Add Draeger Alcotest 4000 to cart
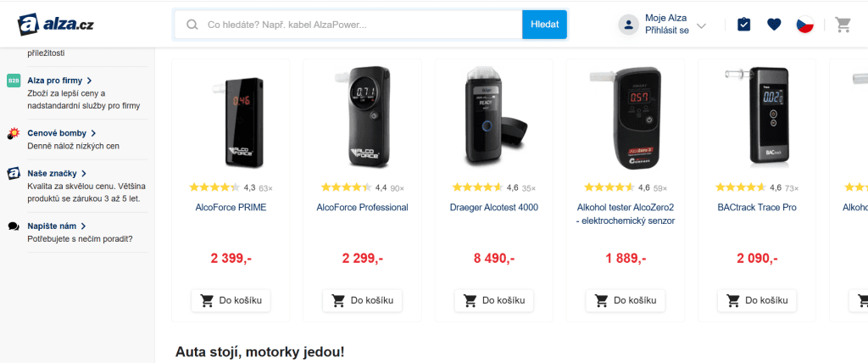The image size is (868, 363). point(493,300)
